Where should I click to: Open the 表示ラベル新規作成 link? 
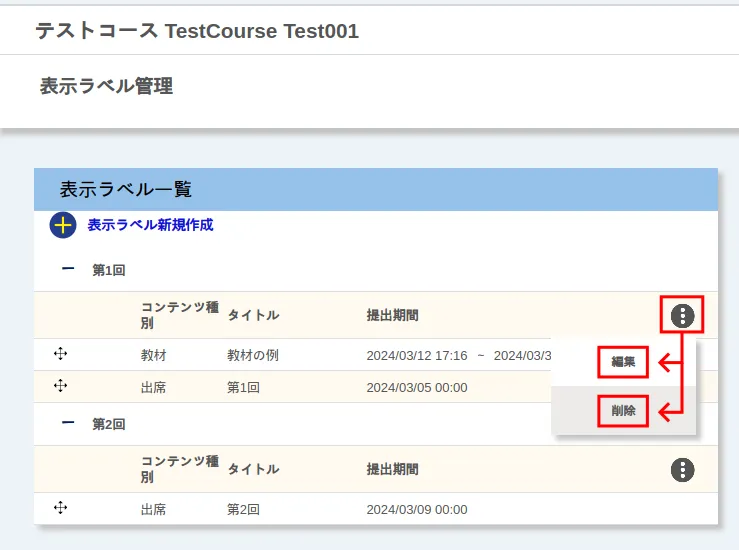[x=150, y=225]
